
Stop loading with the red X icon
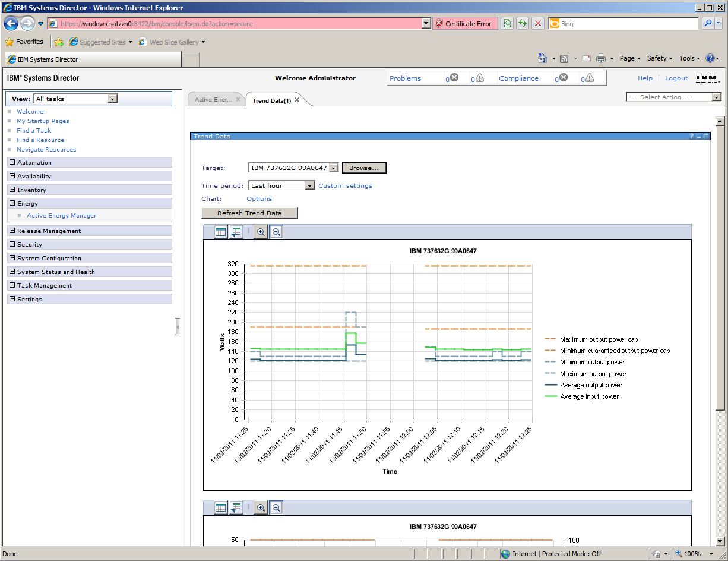(x=538, y=23)
